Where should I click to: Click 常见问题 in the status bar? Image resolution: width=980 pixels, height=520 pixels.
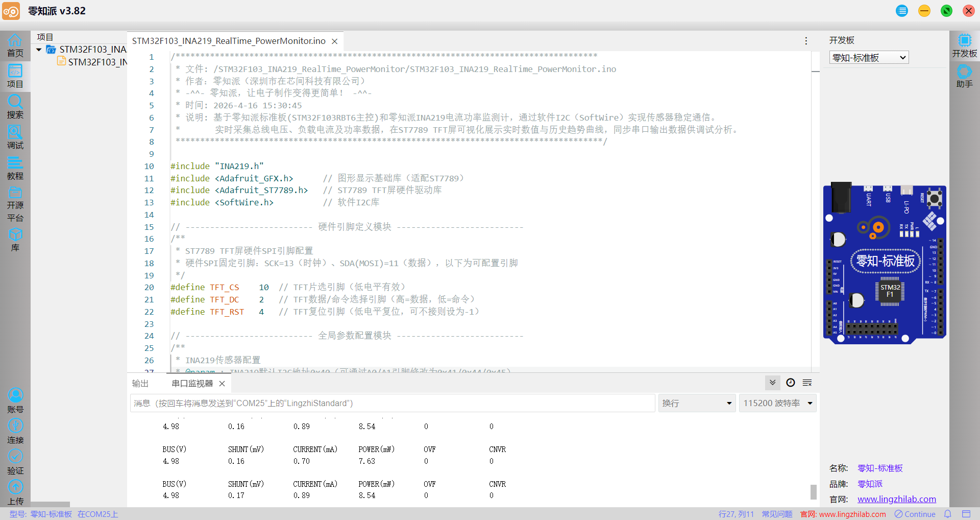click(x=777, y=514)
